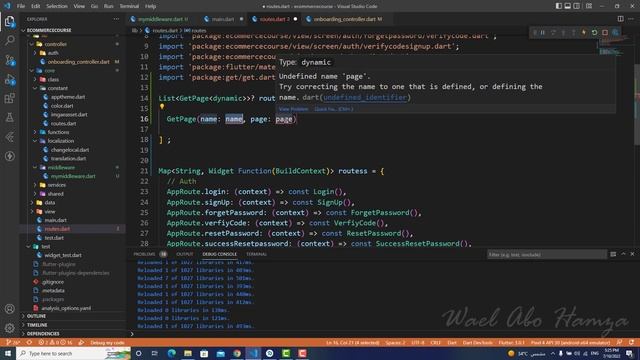Viewport: 640px width, 360px height.
Task: Trigger Flutter hot reload lightning icon
Action: click(x=584, y=32)
